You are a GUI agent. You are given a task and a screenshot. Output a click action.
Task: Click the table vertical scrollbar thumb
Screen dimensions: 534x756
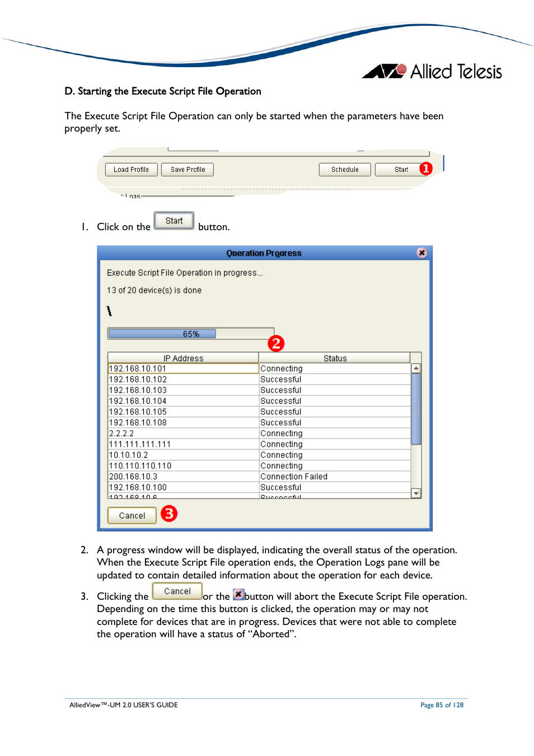coord(416,409)
